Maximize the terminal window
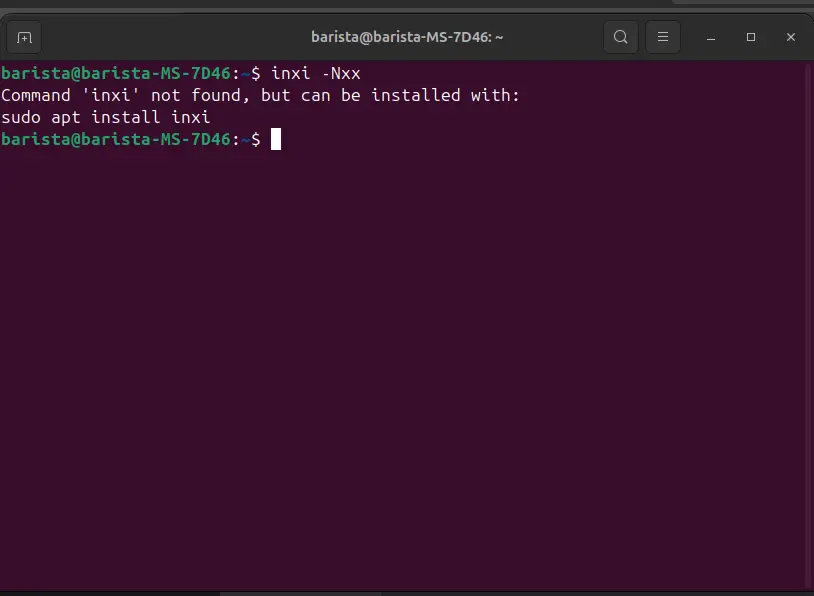The image size is (814, 596). [751, 37]
